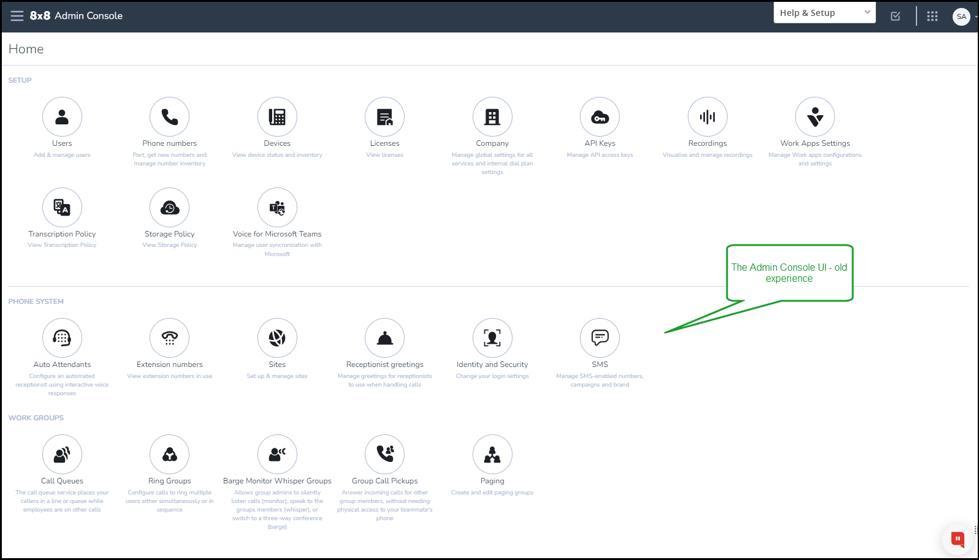The height and width of the screenshot is (560, 979).
Task: Click the 'Visualise and manage recordings' text
Action: tap(707, 155)
